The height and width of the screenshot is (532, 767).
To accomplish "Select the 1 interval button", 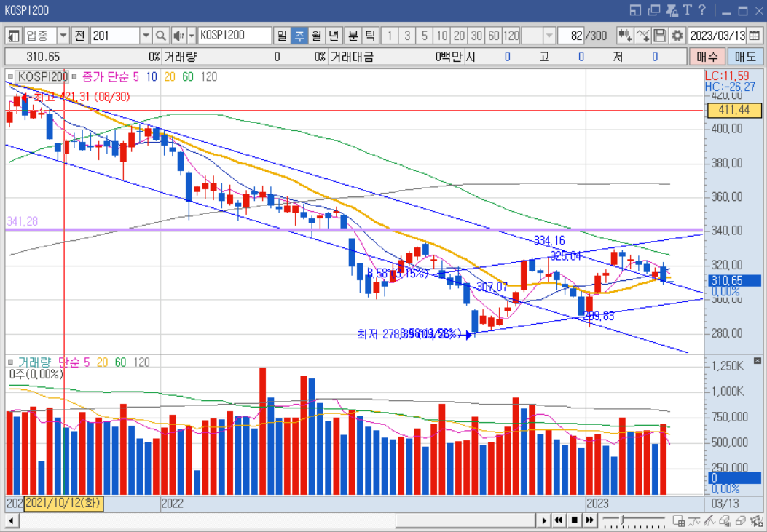I will point(390,36).
